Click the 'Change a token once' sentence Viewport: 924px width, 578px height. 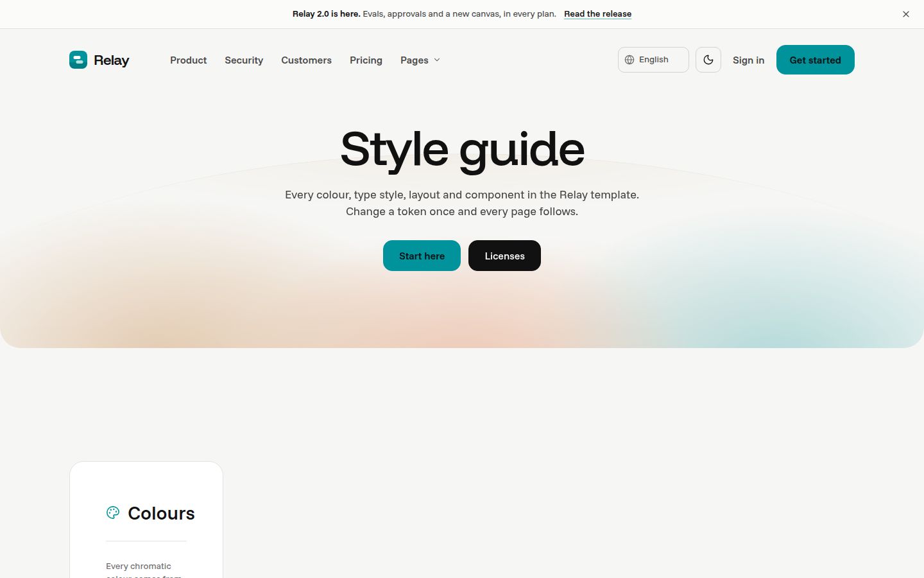(462, 211)
